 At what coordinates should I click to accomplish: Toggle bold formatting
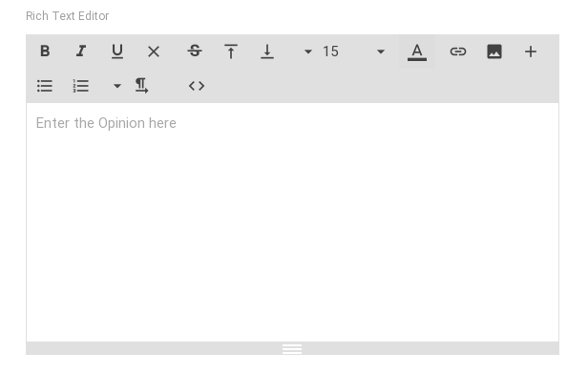coord(45,52)
